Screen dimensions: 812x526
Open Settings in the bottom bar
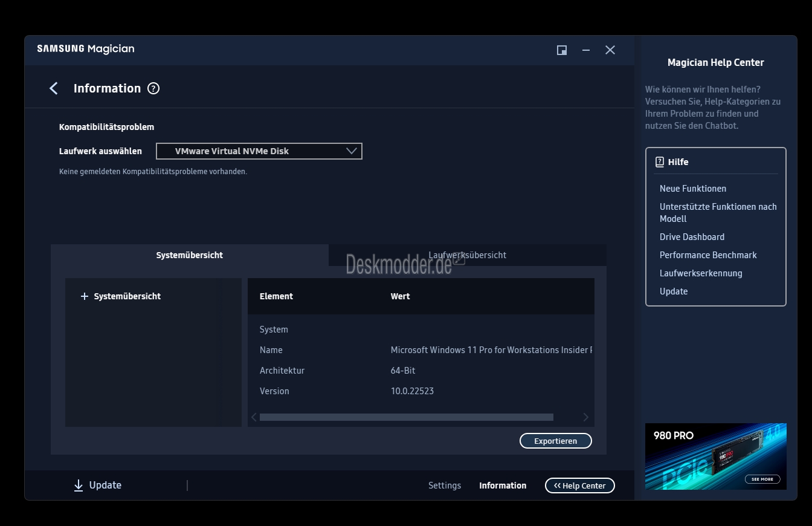coord(445,485)
